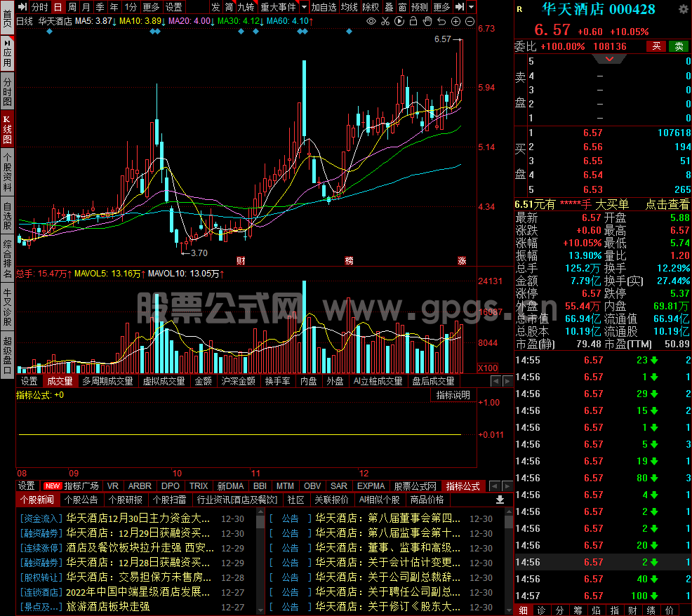Open the top toolbar 设置 button
692x616 pixels.
[x=173, y=7]
